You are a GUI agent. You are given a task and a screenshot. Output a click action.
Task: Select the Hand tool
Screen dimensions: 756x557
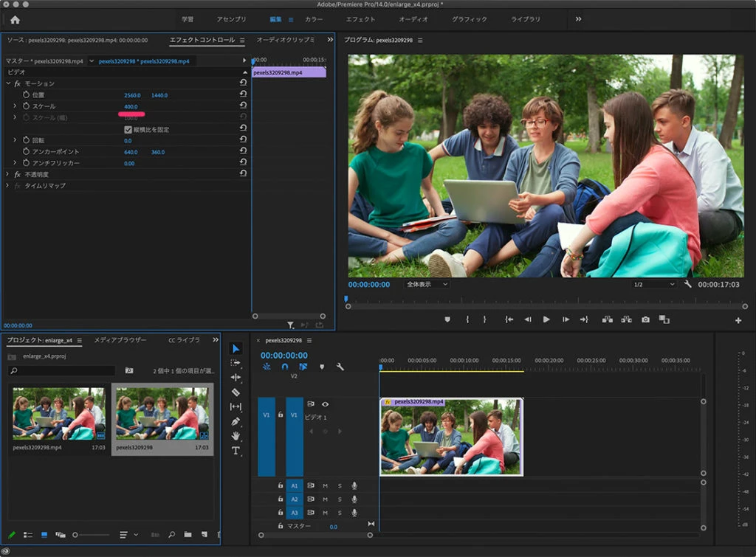click(x=236, y=436)
